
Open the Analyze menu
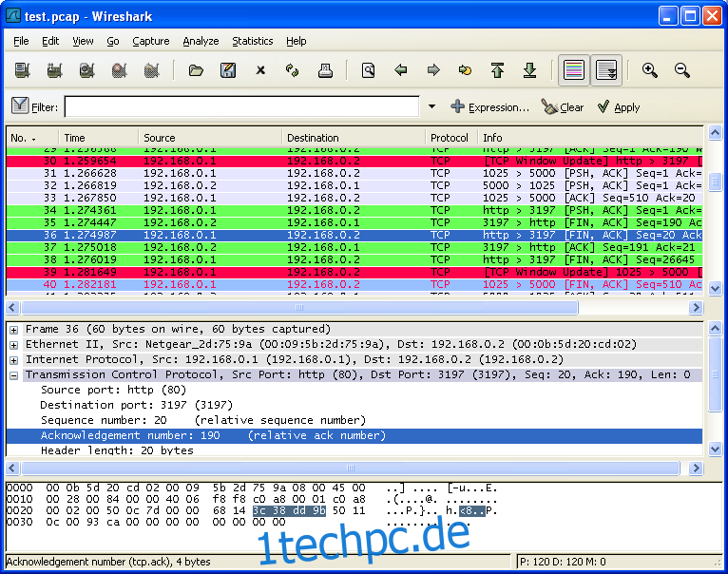point(201,41)
